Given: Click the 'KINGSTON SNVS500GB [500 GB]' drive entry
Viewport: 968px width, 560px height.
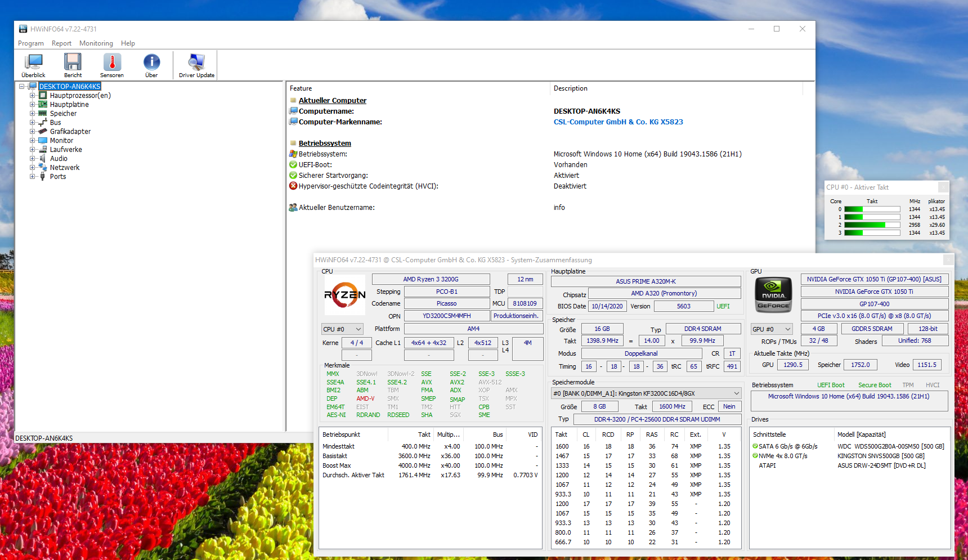Looking at the screenshot, I should pyautogui.click(x=881, y=456).
